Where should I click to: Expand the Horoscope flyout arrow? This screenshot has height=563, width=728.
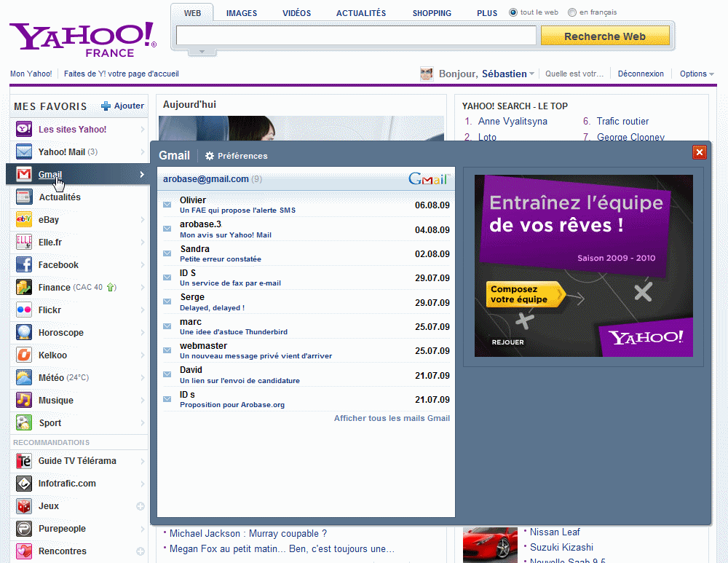coord(143,332)
